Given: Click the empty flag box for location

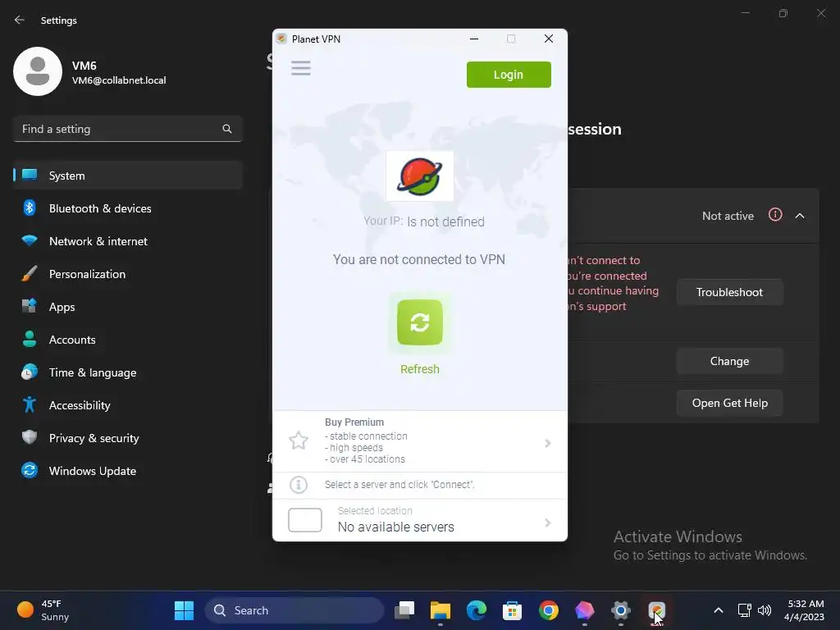Looking at the screenshot, I should pyautogui.click(x=305, y=519).
